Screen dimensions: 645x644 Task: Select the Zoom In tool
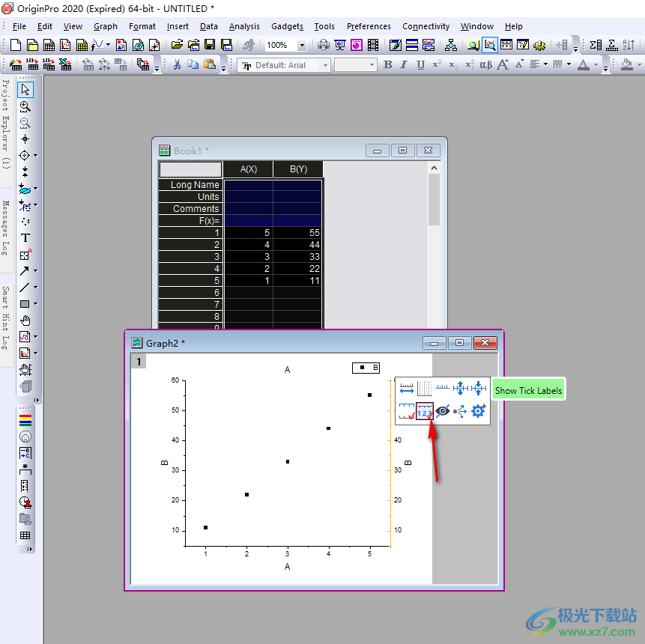(x=25, y=106)
